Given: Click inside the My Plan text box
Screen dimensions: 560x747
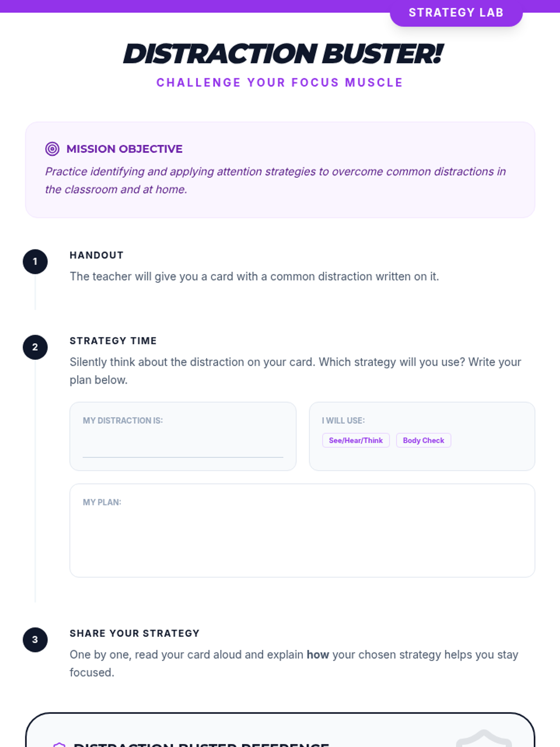Looking at the screenshot, I should [302, 537].
